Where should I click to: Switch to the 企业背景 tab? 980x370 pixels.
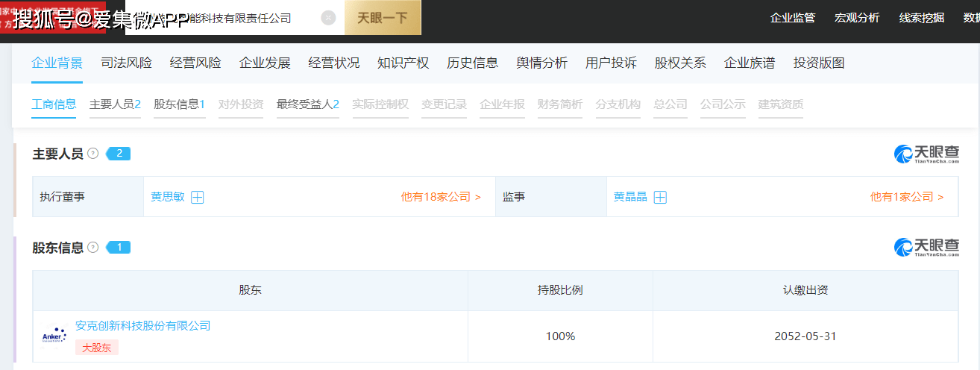point(57,63)
